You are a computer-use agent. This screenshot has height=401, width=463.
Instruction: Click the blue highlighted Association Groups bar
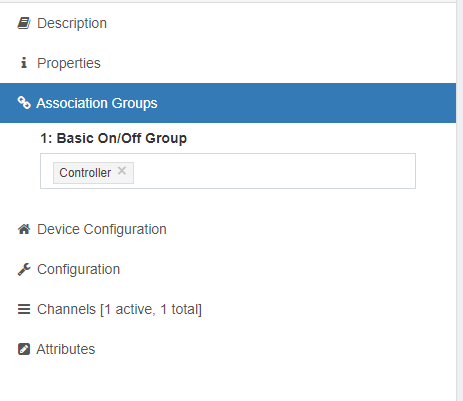(x=228, y=103)
